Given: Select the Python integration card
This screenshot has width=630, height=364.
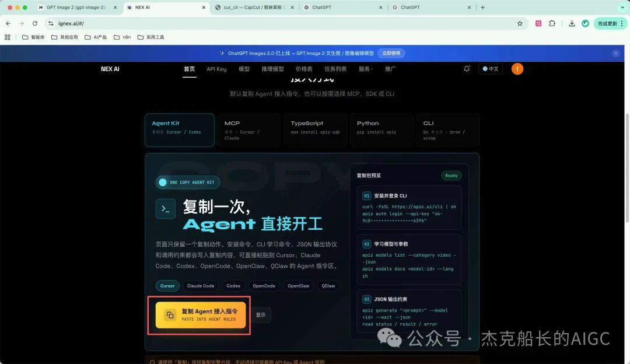Looking at the screenshot, I should (x=381, y=129).
